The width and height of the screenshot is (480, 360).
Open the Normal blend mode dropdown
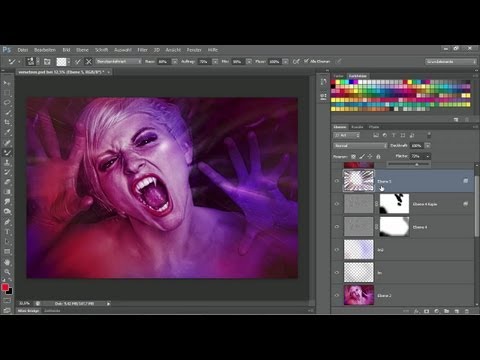360,146
